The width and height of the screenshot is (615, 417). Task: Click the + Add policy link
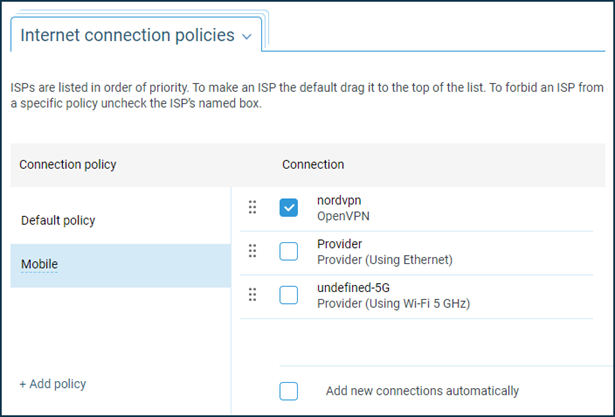pos(53,384)
